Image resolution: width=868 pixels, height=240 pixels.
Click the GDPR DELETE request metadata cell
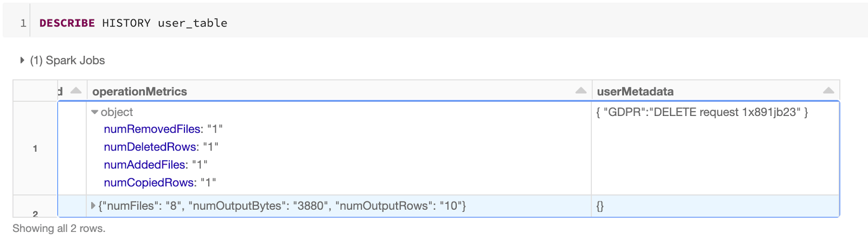(702, 112)
